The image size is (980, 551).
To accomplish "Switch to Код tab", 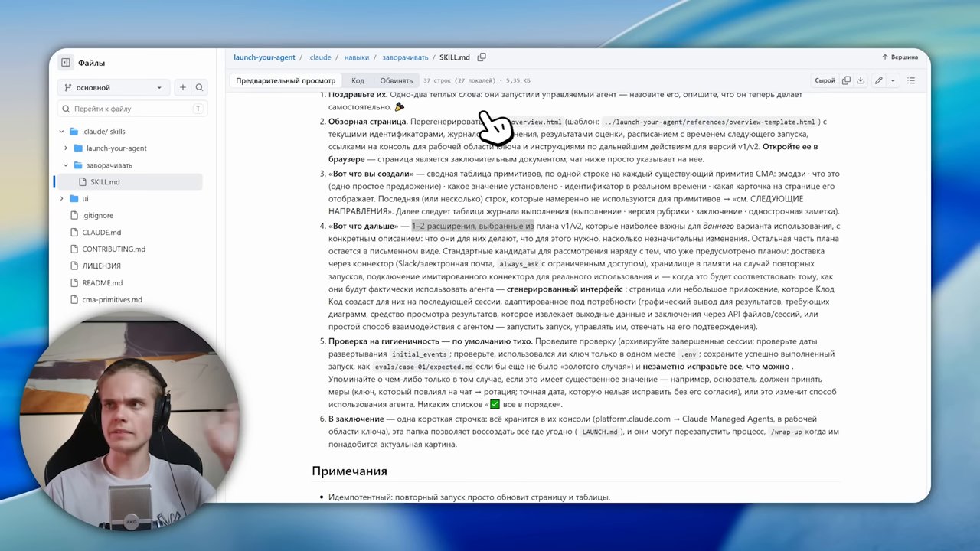I will click(358, 80).
